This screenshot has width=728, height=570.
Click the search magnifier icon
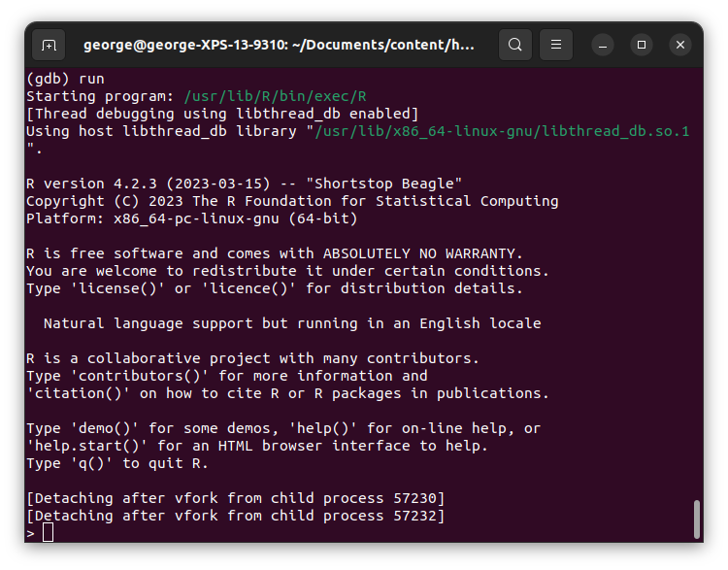[x=515, y=45]
